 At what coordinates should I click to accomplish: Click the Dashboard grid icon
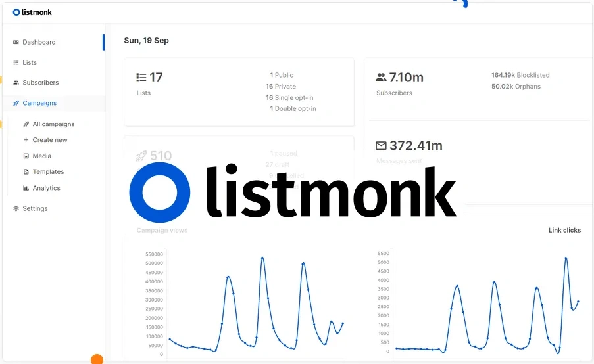coord(16,42)
